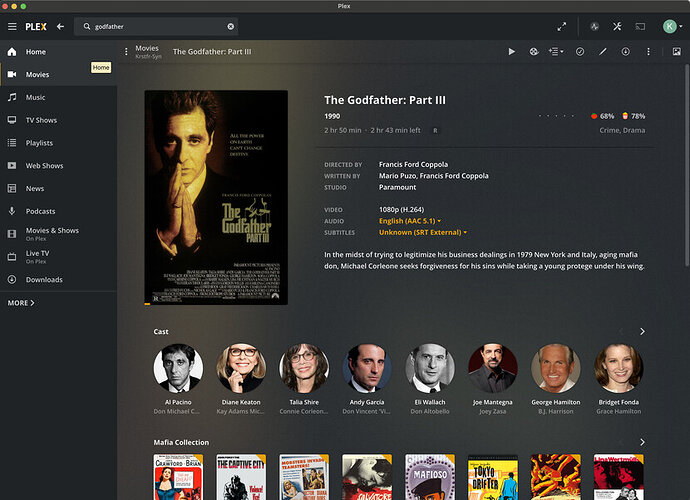Open settings wrench and screwdriver icon
Viewport: 690px width, 500px height.
pyautogui.click(x=617, y=26)
